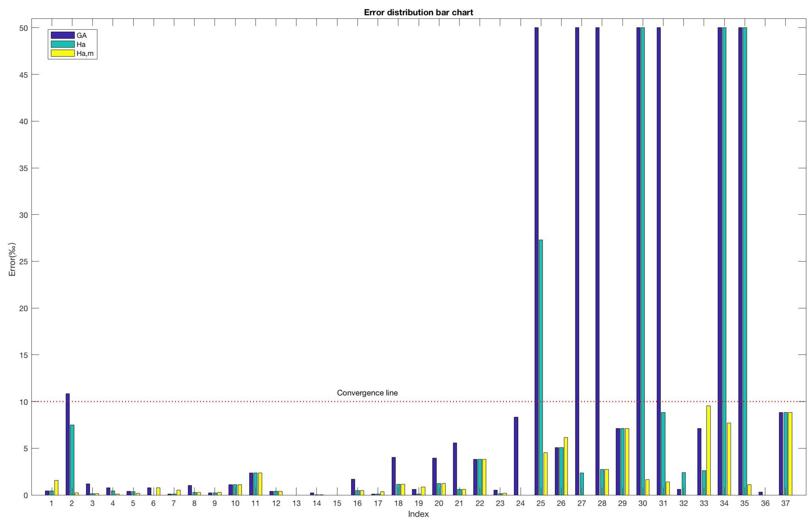Click the Ha legend color swatch
This screenshot has height=527, width=812.
(x=62, y=44)
